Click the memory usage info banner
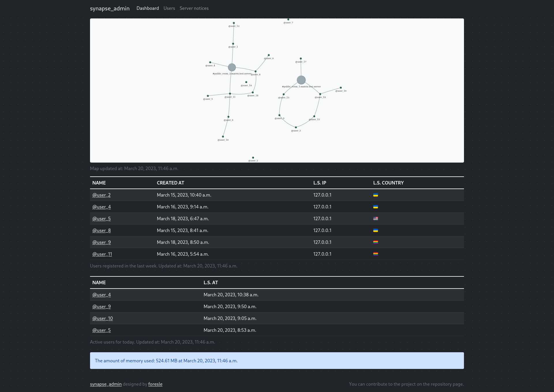The height and width of the screenshot is (392, 554). pyautogui.click(x=277, y=361)
